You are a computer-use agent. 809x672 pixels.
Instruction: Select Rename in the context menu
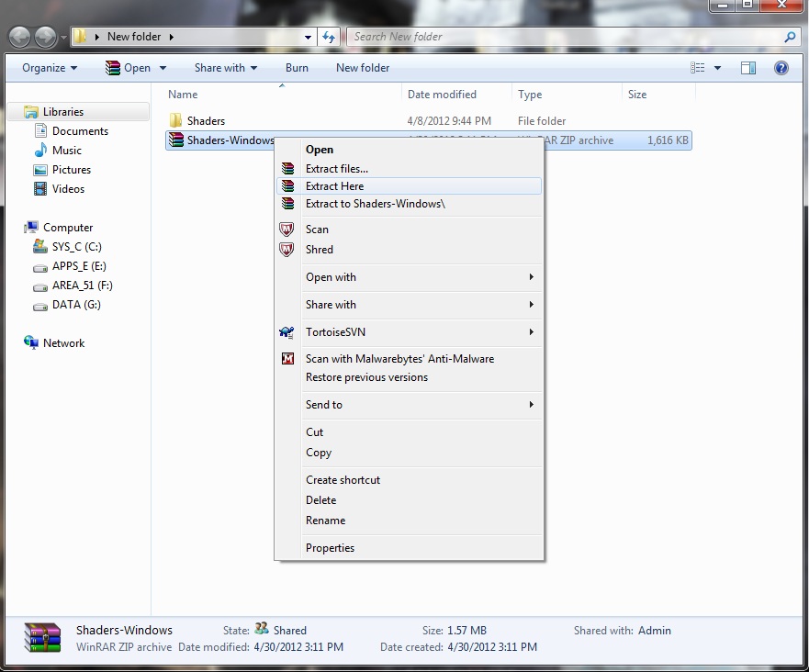pyautogui.click(x=410, y=521)
